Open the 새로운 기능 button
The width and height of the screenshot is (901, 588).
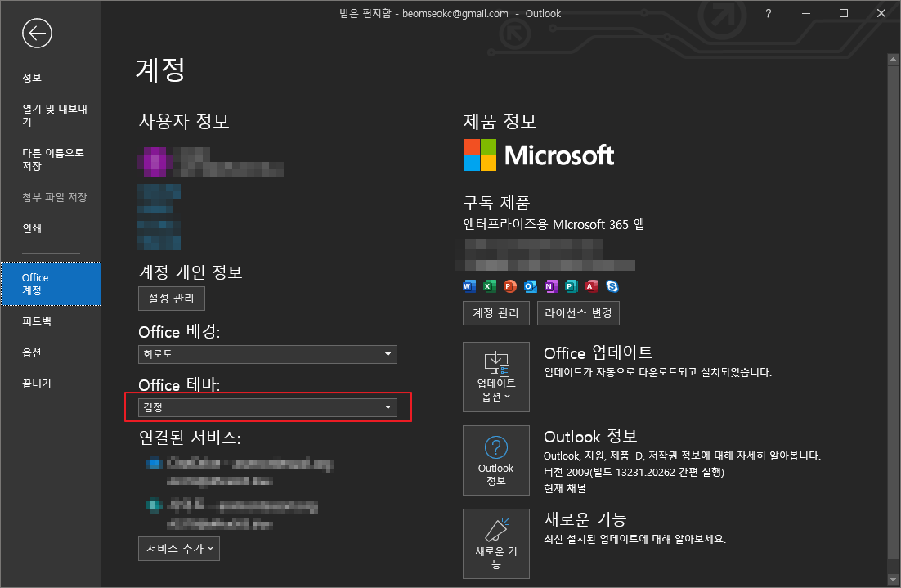point(496,544)
